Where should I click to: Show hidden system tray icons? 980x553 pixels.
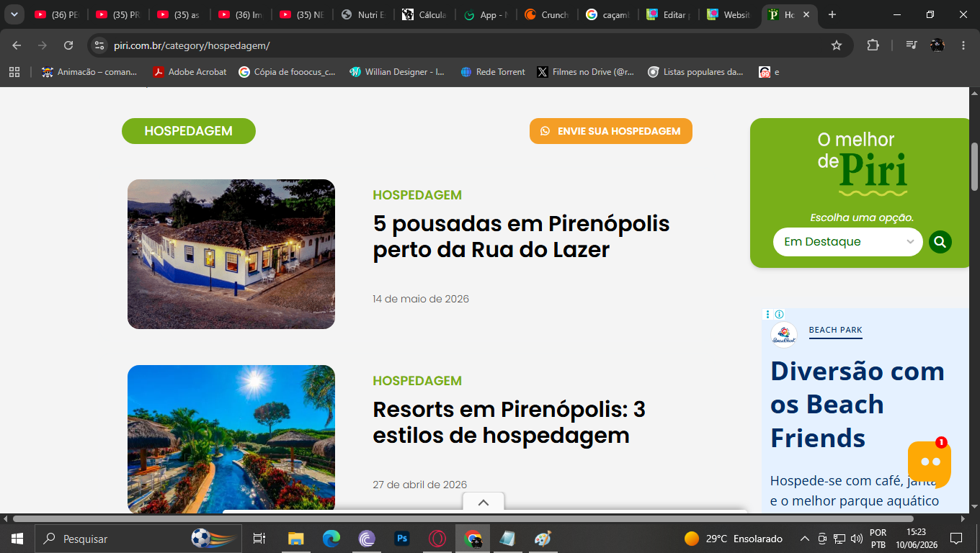click(x=805, y=539)
